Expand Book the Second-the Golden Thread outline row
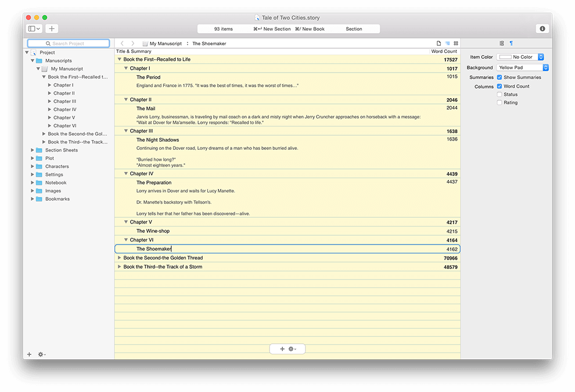 pyautogui.click(x=120, y=258)
